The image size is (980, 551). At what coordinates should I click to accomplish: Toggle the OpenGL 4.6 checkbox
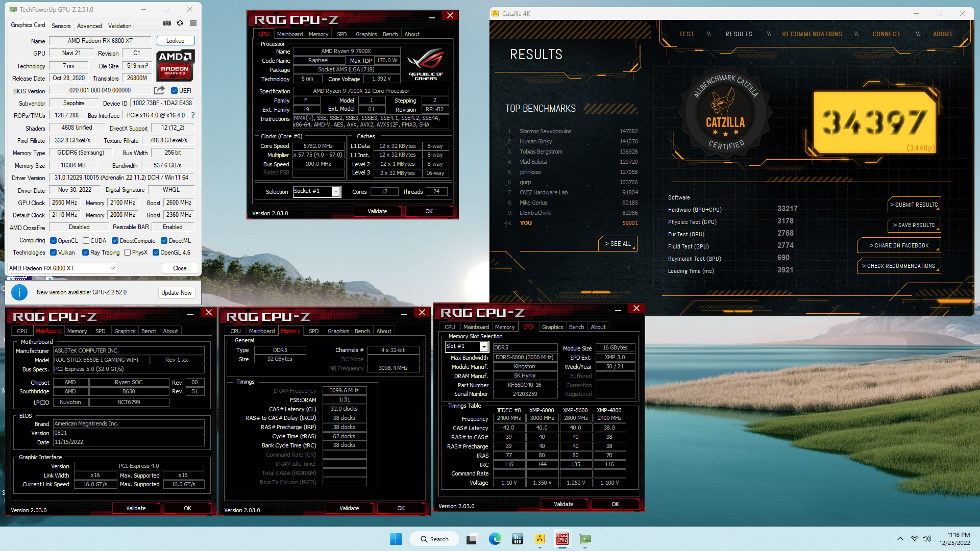point(156,253)
